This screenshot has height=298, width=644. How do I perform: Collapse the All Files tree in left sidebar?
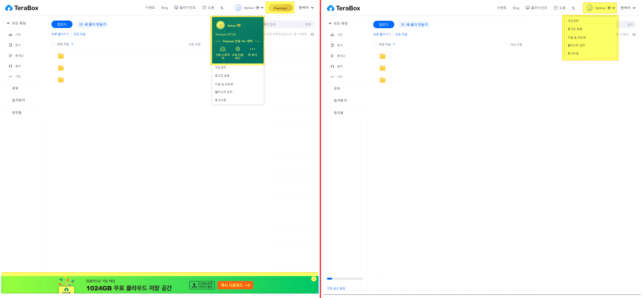pos(8,23)
